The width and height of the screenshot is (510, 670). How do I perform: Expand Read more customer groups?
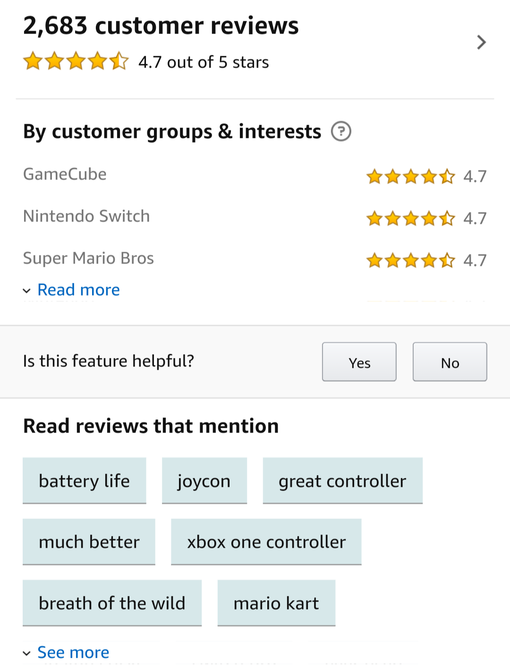coord(79,290)
